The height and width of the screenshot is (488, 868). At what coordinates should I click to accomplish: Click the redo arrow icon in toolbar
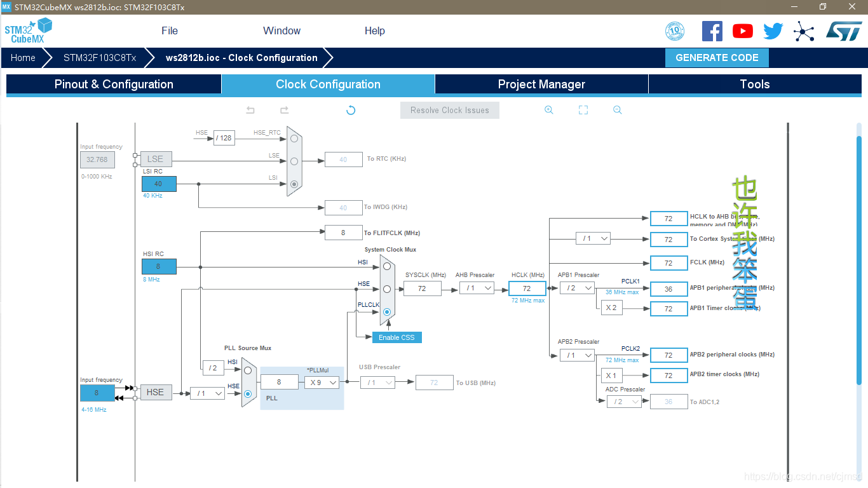click(x=284, y=110)
